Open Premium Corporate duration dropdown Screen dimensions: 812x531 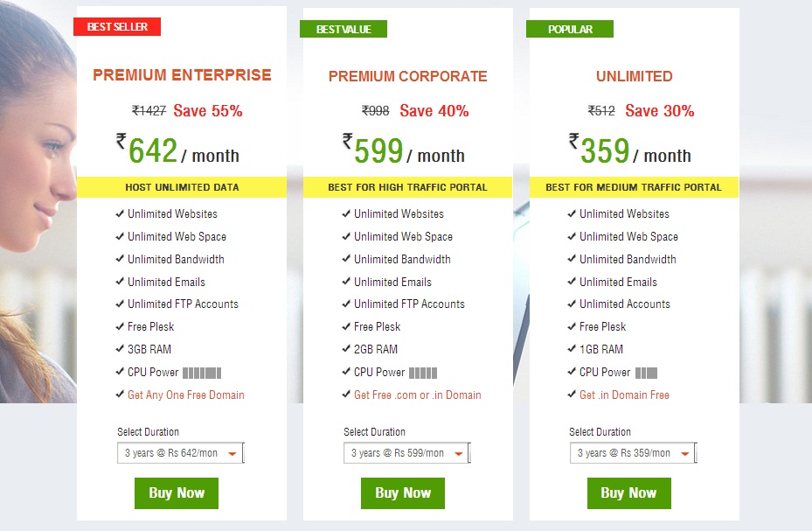click(406, 453)
